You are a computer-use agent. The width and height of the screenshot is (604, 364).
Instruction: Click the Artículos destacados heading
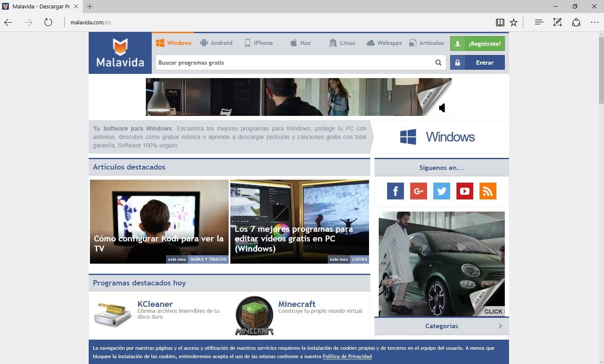point(129,167)
